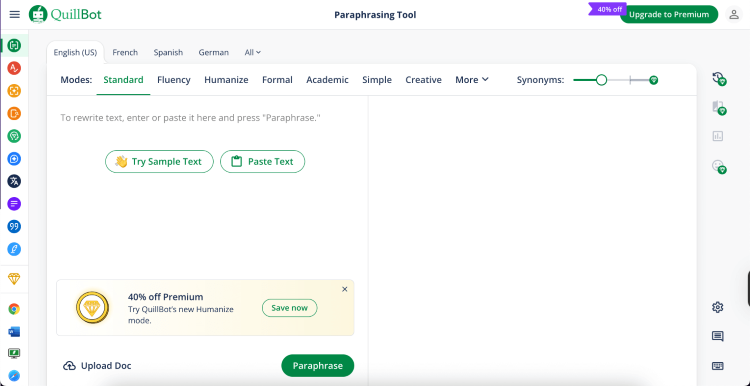This screenshot has height=386, width=750.
Task: Open the Plagiarism Checker sidebar icon
Action: pyautogui.click(x=14, y=113)
